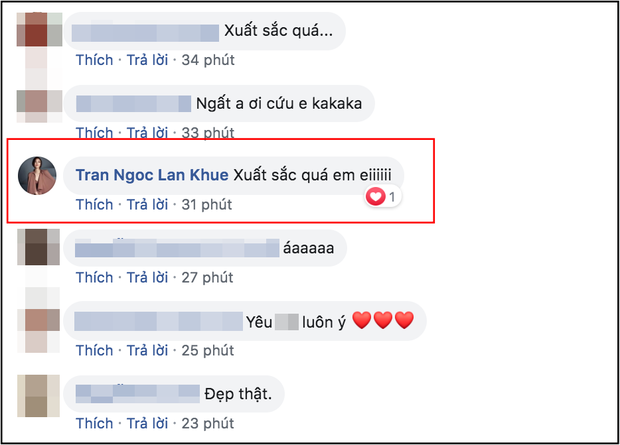Click Trả lời under the 'Đẹp thật.' comment
The image size is (620, 445).
coord(147,423)
